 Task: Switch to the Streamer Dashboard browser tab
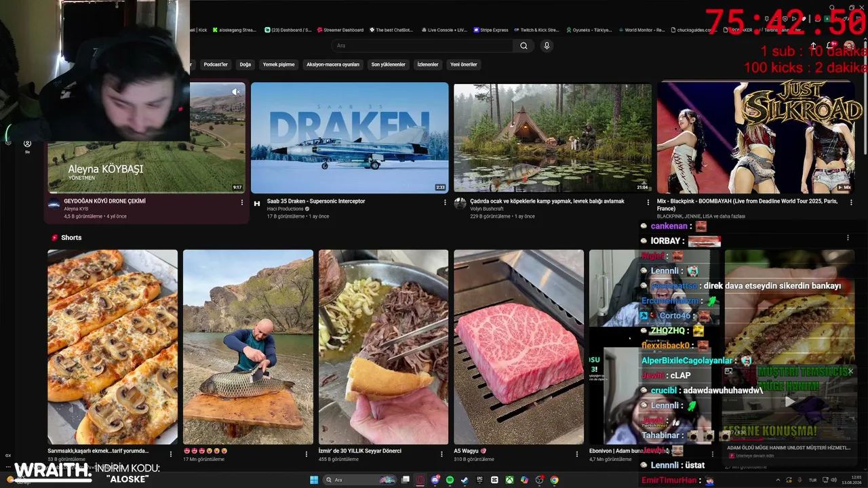coord(340,30)
